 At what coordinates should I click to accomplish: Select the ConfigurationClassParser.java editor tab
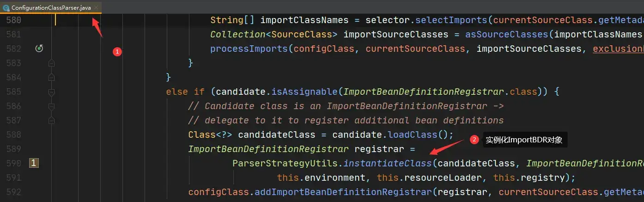51,7
